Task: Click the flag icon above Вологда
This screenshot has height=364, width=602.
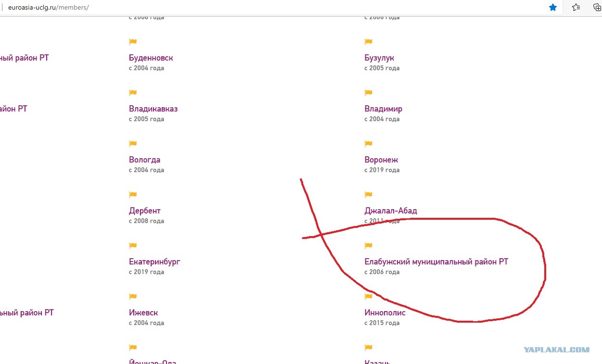Action: pos(133,144)
